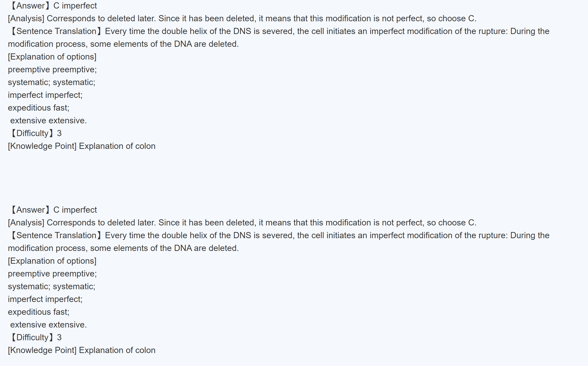The width and height of the screenshot is (588, 366).
Task: Click the second "【Answer】C imperfect" heading
Action: pyautogui.click(x=53, y=210)
